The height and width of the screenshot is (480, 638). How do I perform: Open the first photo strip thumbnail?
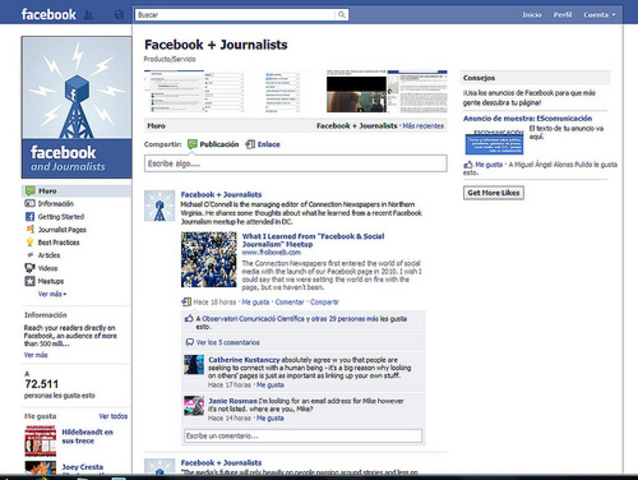tap(174, 91)
